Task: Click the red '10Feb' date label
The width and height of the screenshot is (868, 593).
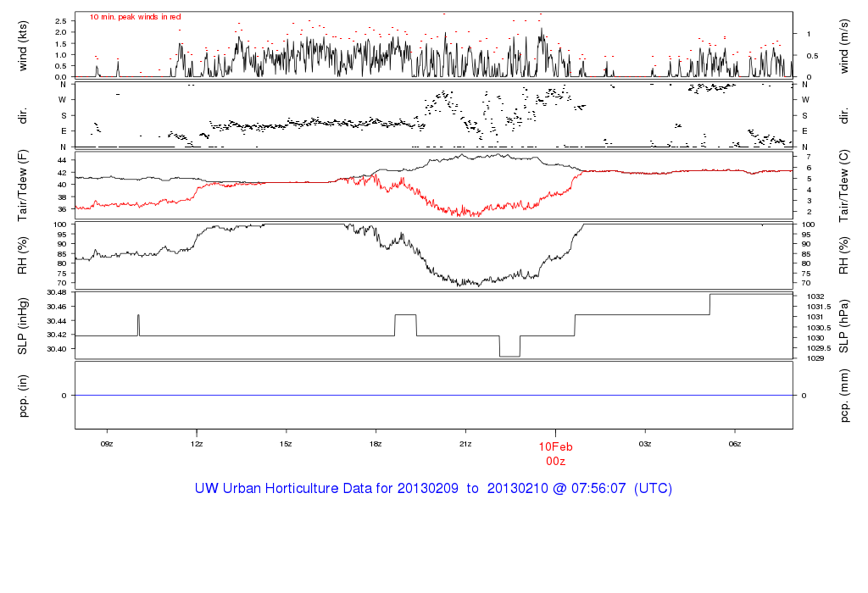Action: (x=556, y=447)
